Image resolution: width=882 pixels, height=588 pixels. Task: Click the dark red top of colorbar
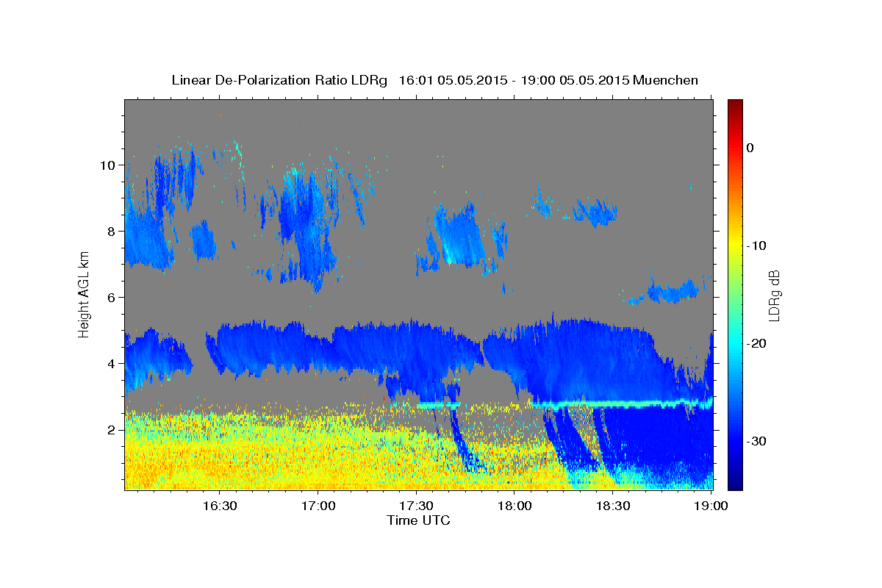735,104
